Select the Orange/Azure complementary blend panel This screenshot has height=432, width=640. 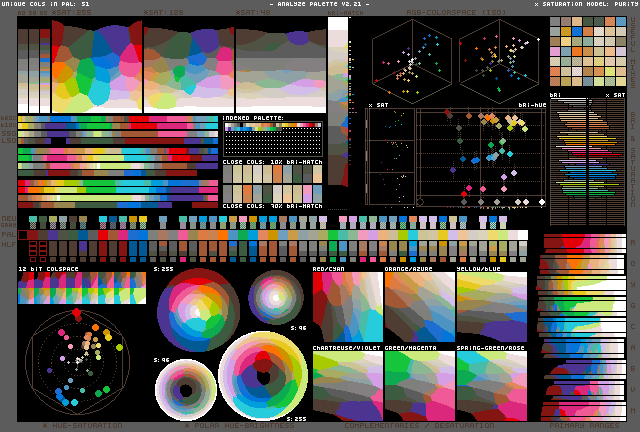click(418, 308)
